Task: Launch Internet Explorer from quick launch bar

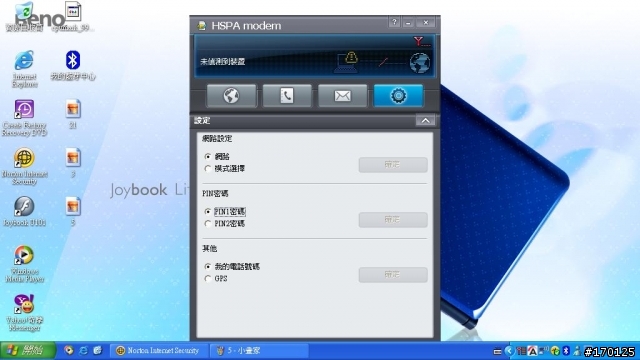Action: 83,351
